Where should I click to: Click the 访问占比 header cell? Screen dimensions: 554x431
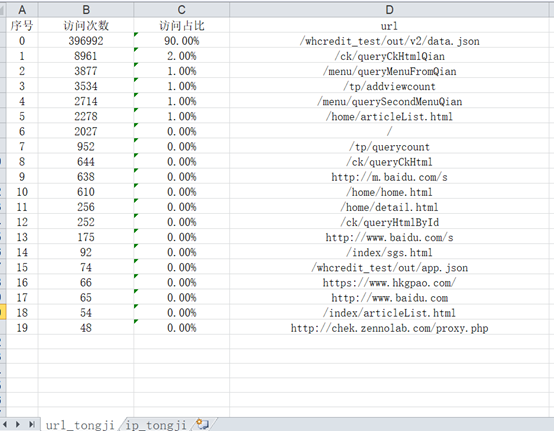click(x=182, y=25)
